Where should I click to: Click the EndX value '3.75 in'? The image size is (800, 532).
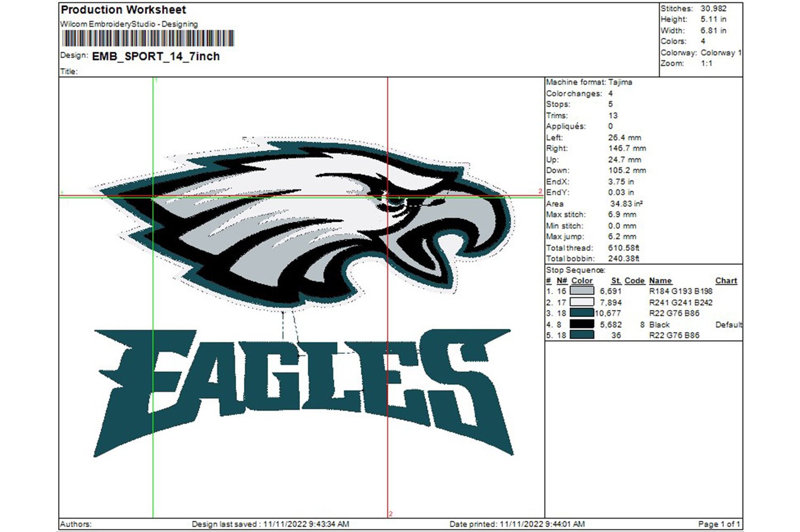tap(621, 181)
